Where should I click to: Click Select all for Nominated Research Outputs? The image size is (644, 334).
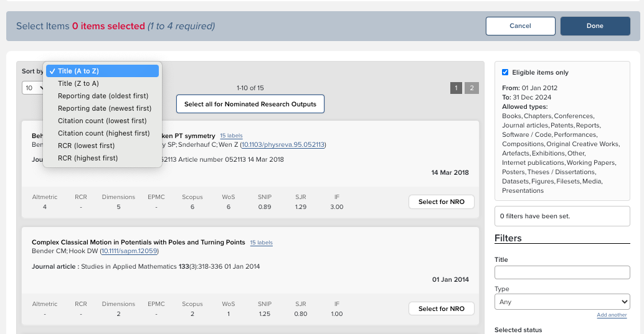(250, 104)
